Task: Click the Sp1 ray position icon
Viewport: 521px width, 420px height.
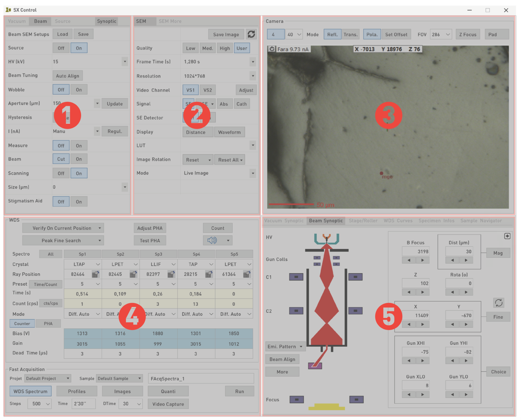Action: pyautogui.click(x=95, y=274)
